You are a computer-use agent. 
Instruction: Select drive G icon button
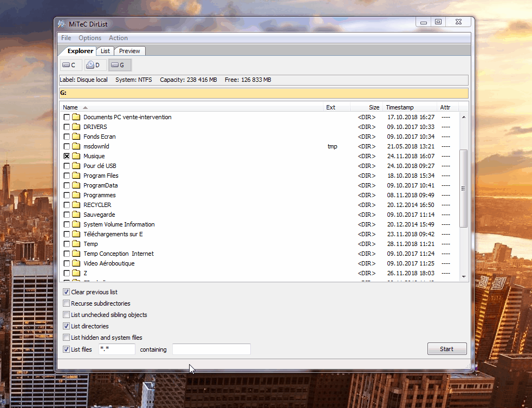point(119,66)
